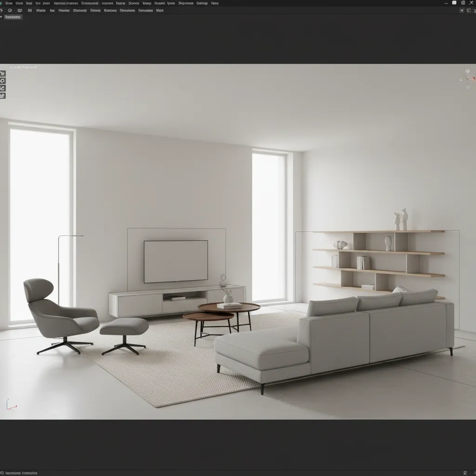Maximize the application window
The width and height of the screenshot is (476, 476).
[x=454, y=3]
